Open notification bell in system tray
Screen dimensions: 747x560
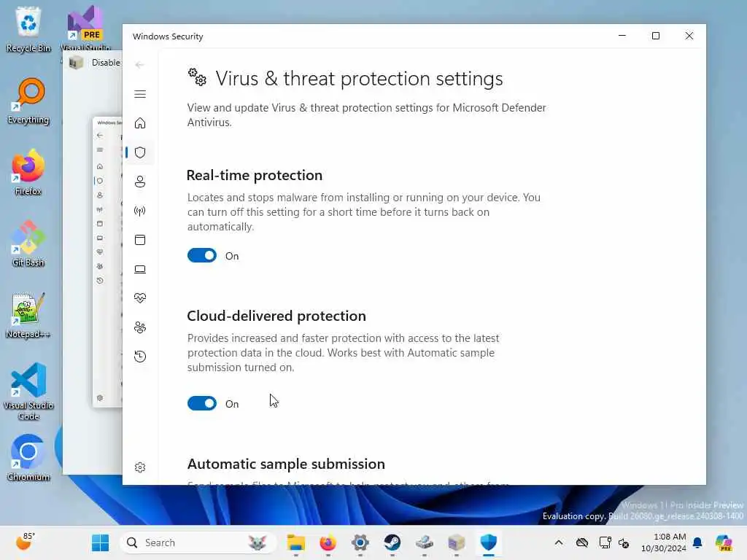click(697, 542)
